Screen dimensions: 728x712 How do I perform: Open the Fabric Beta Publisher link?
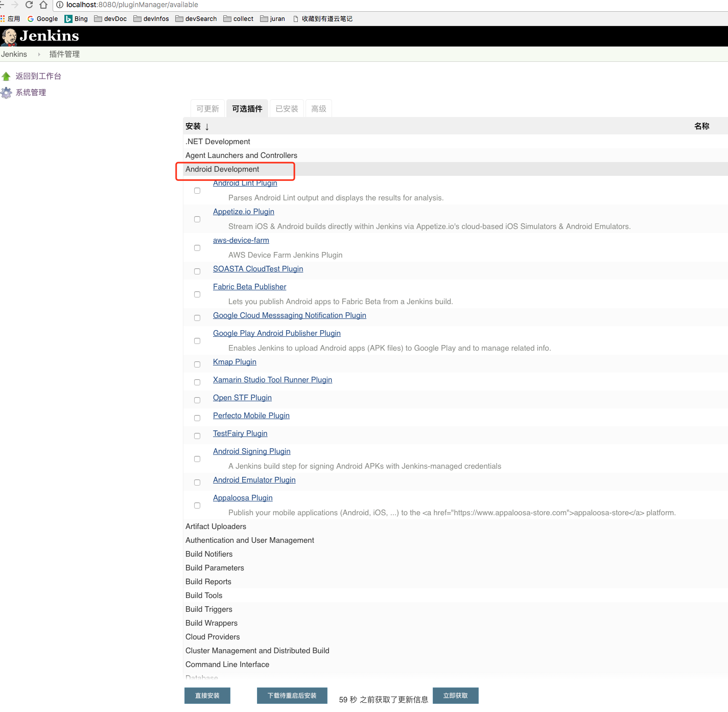tap(250, 287)
